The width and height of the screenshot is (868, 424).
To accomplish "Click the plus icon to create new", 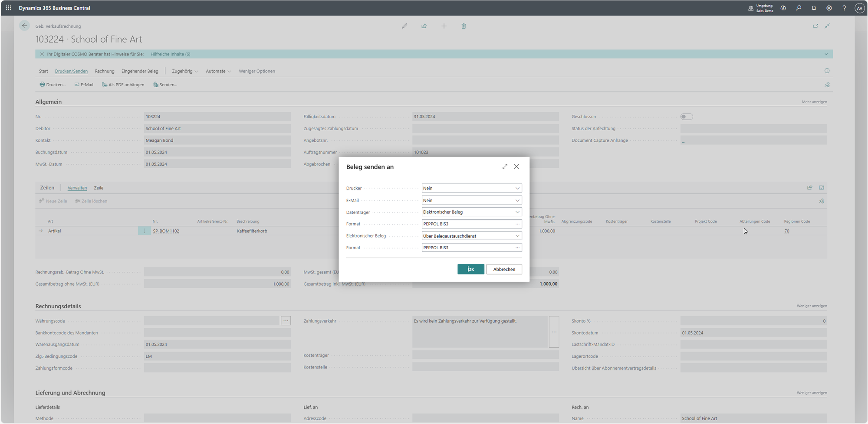I will click(x=444, y=26).
